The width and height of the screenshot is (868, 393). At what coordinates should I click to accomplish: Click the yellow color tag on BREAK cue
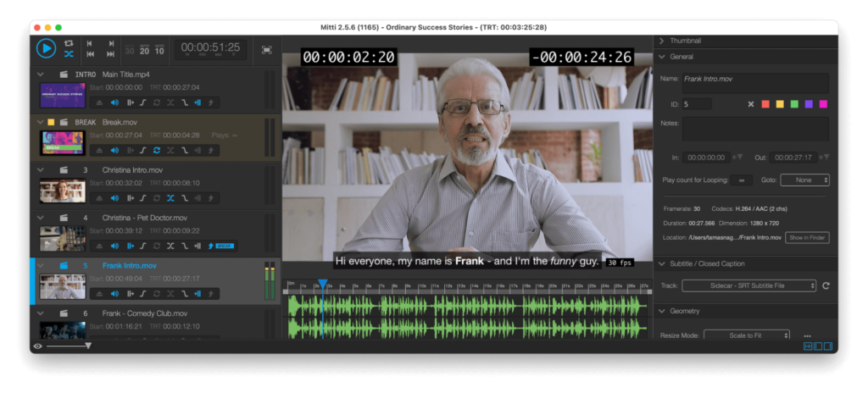click(x=51, y=122)
